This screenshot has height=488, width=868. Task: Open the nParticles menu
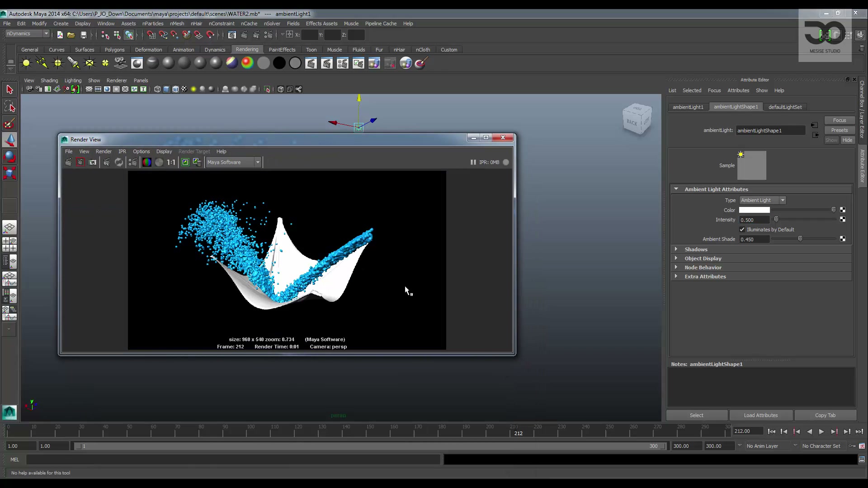click(x=153, y=23)
